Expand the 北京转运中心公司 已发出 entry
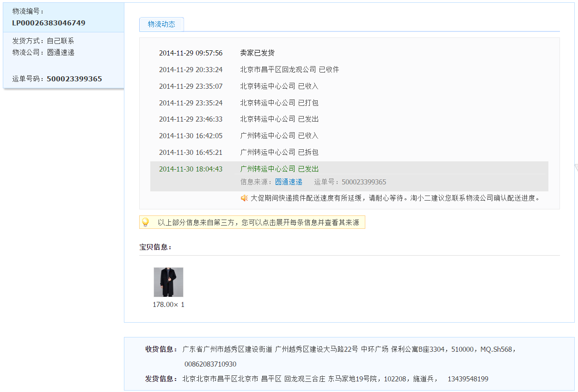This screenshot has width=578, height=392. pyautogui.click(x=279, y=119)
